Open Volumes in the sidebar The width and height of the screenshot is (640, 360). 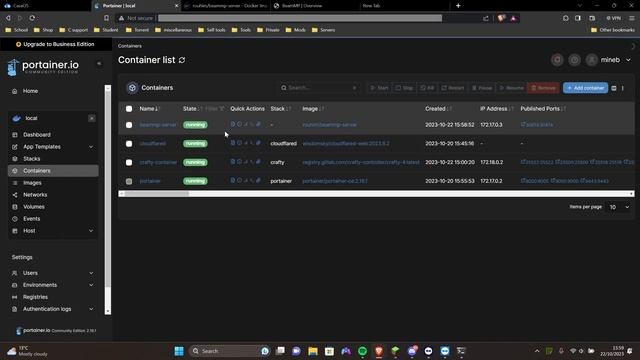[x=34, y=207]
